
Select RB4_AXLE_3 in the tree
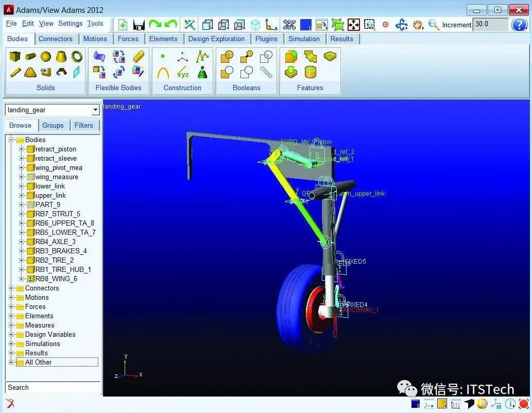pos(55,242)
